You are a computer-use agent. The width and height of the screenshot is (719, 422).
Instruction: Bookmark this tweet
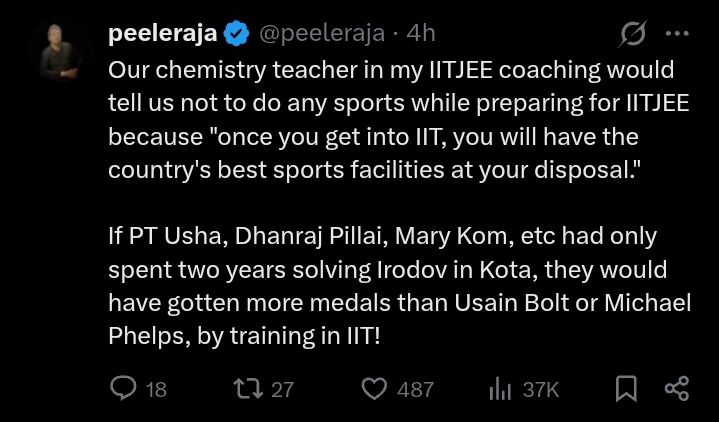pyautogui.click(x=627, y=388)
